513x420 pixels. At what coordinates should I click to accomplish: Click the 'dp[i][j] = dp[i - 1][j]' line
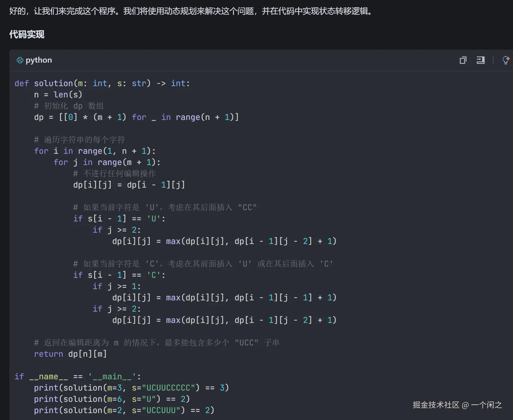point(129,185)
